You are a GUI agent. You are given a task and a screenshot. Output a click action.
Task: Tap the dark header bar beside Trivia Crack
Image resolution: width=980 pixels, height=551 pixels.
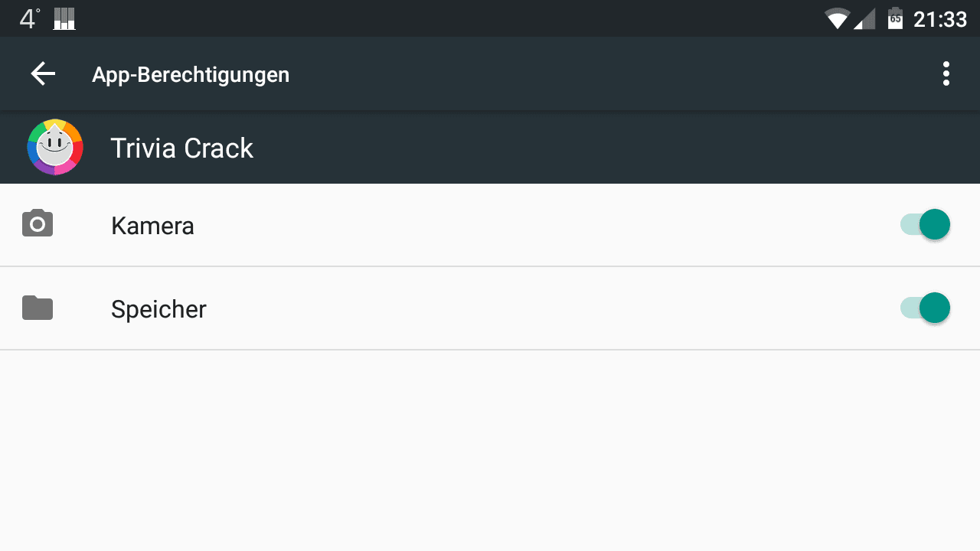tap(612, 148)
